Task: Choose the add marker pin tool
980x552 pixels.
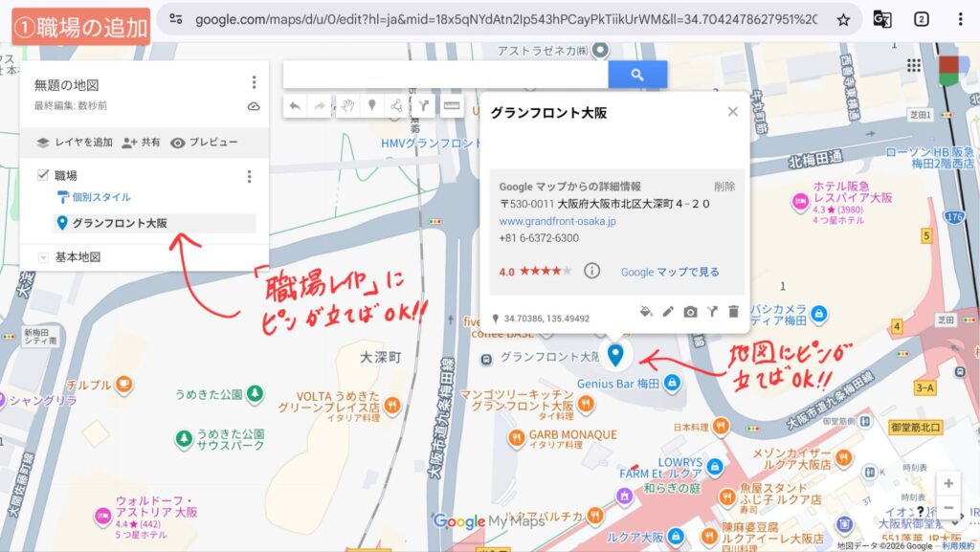Action: pos(372,106)
